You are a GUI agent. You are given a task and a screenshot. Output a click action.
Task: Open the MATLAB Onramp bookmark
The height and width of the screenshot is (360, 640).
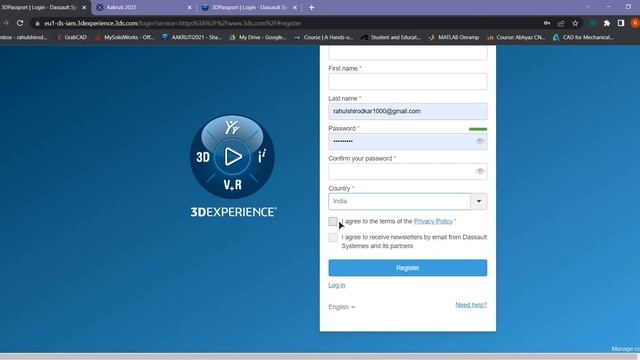453,37
